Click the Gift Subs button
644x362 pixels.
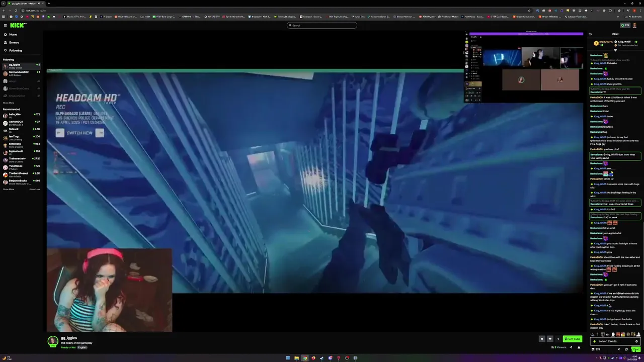click(x=573, y=339)
